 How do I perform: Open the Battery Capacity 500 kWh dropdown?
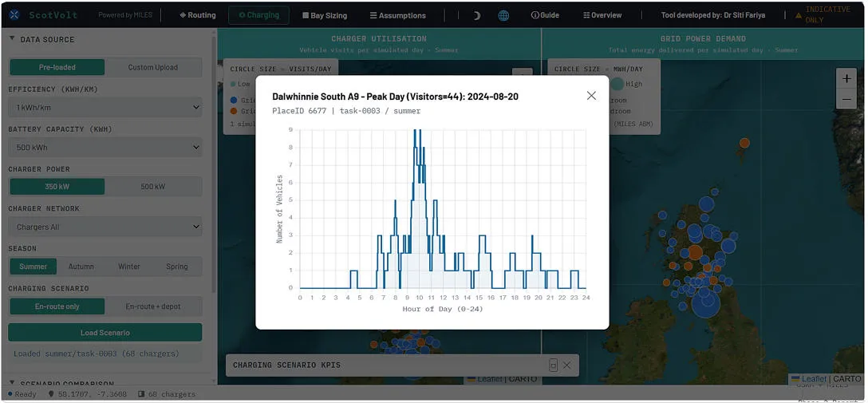[x=105, y=148]
